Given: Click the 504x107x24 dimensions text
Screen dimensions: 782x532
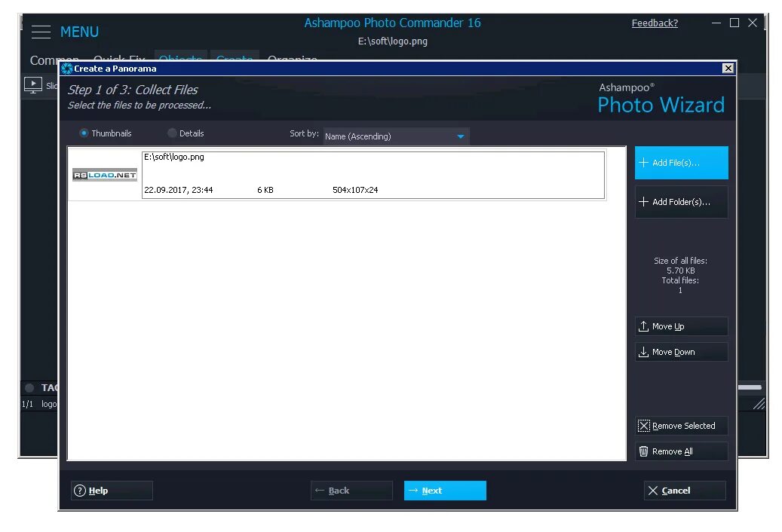Looking at the screenshot, I should pyautogui.click(x=355, y=190).
